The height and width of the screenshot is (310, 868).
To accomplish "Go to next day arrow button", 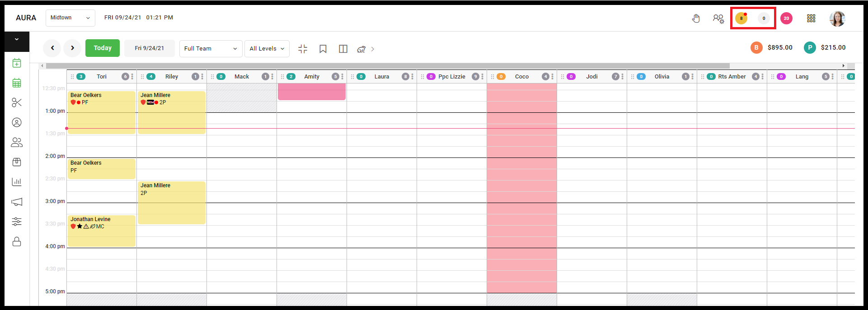I will (72, 48).
